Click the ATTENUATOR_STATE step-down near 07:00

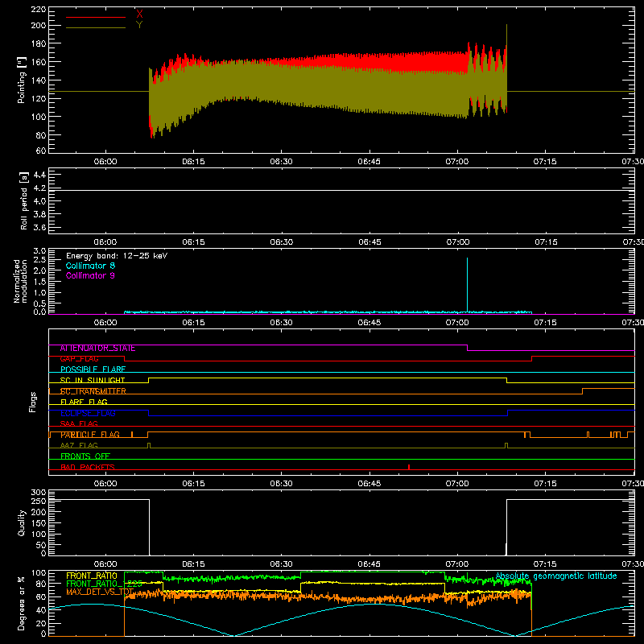(468, 348)
